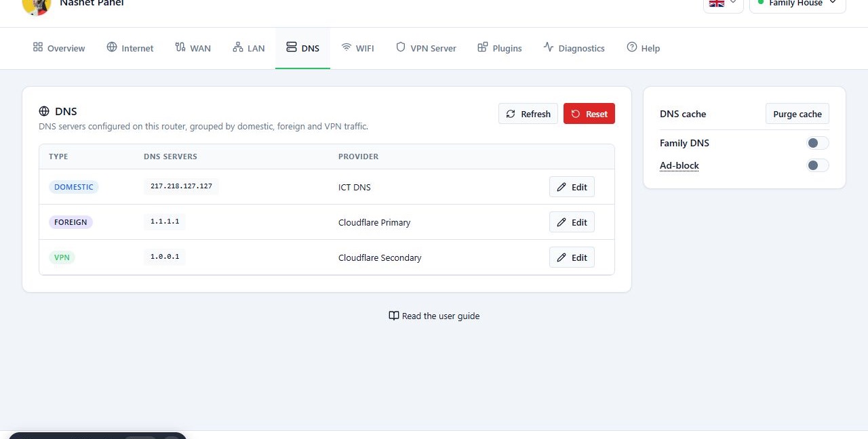Go to the WAN tab
Viewport: 868px width, 439px height.
[193, 48]
